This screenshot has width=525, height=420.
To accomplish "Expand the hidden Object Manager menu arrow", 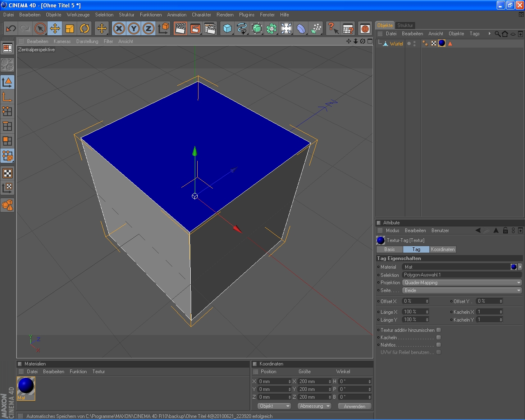I will pyautogui.click(x=489, y=34).
